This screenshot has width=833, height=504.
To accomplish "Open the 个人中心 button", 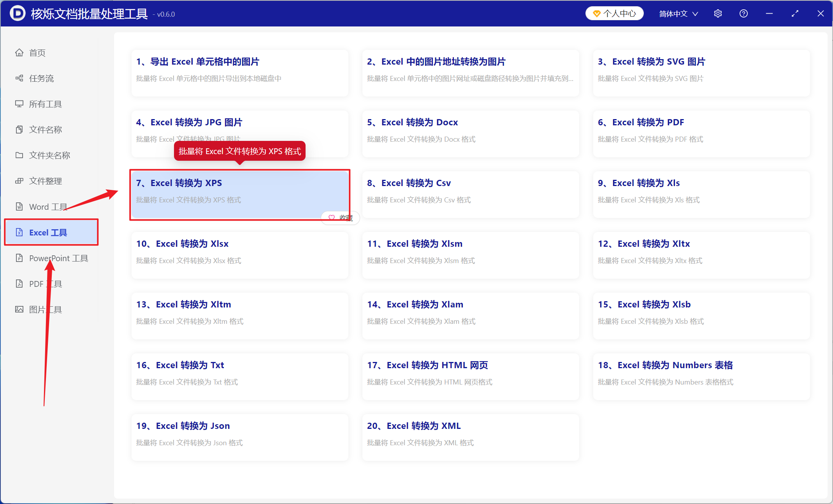I will 615,14.
